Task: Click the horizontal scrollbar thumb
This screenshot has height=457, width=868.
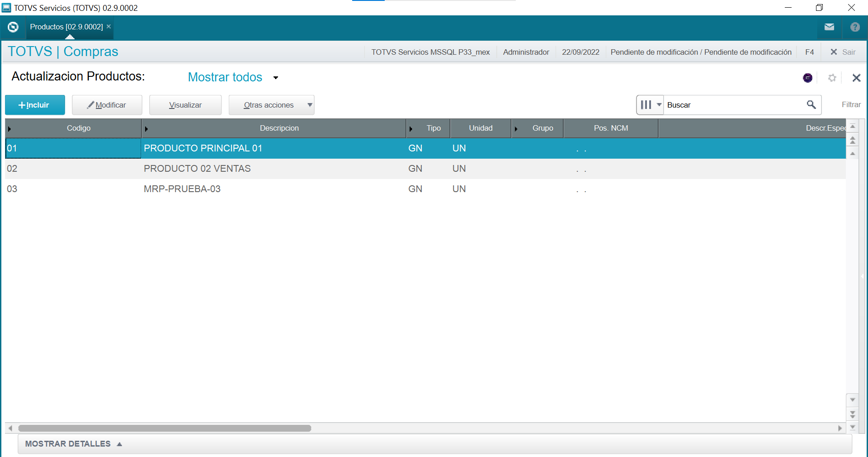Action: pos(165,428)
